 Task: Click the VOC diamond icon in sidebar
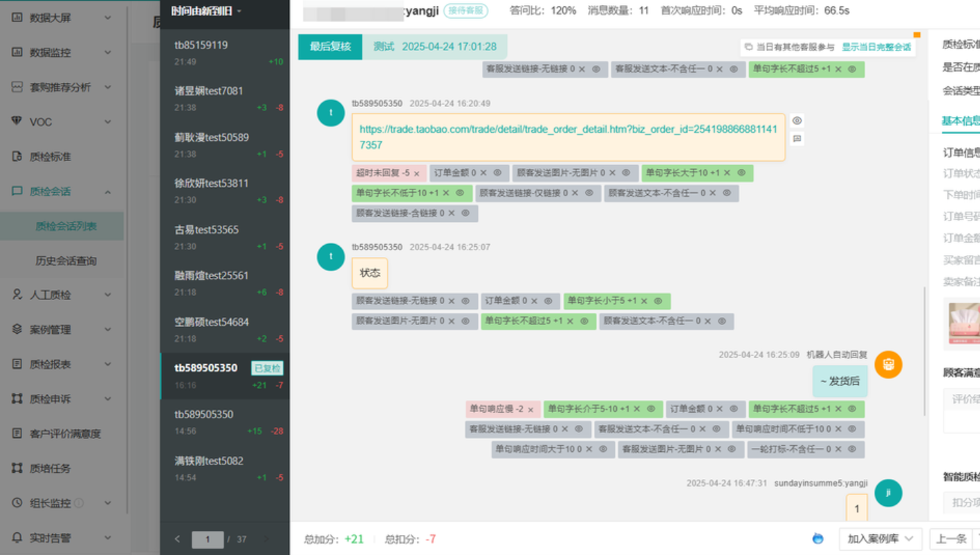pos(17,121)
